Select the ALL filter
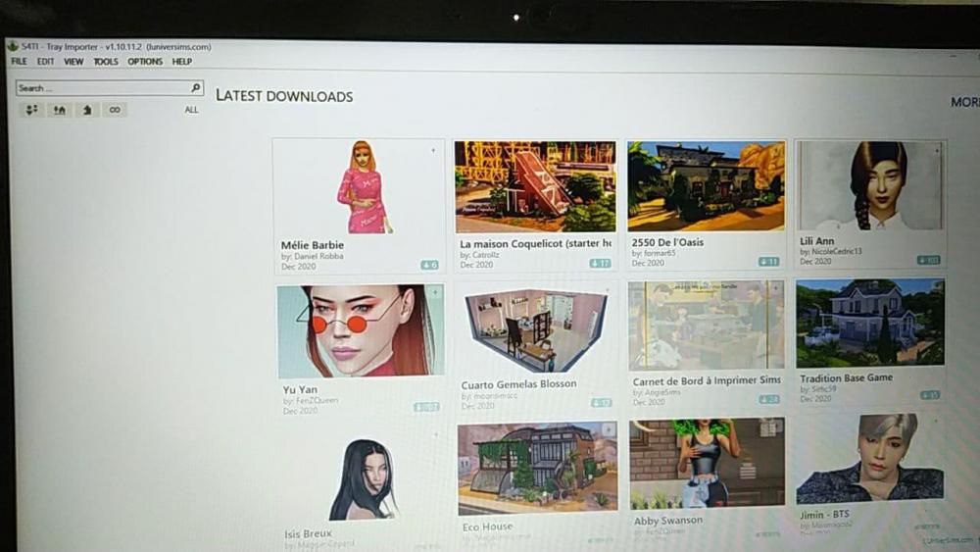 (x=191, y=110)
